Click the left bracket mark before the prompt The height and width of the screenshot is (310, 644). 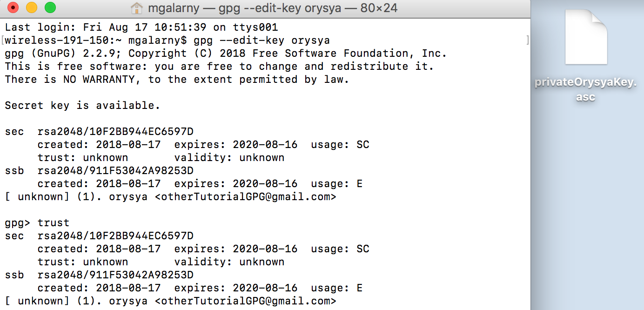pos(3,40)
